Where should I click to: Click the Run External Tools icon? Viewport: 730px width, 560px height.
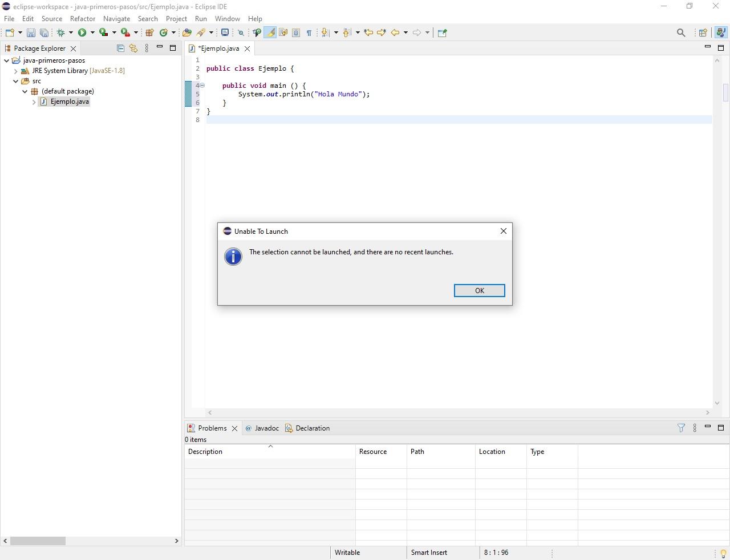coord(125,33)
